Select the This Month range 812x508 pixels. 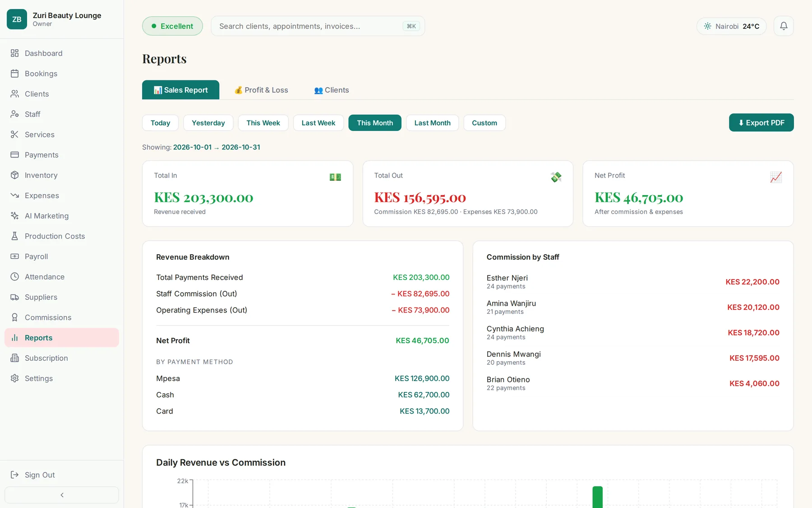pos(375,123)
